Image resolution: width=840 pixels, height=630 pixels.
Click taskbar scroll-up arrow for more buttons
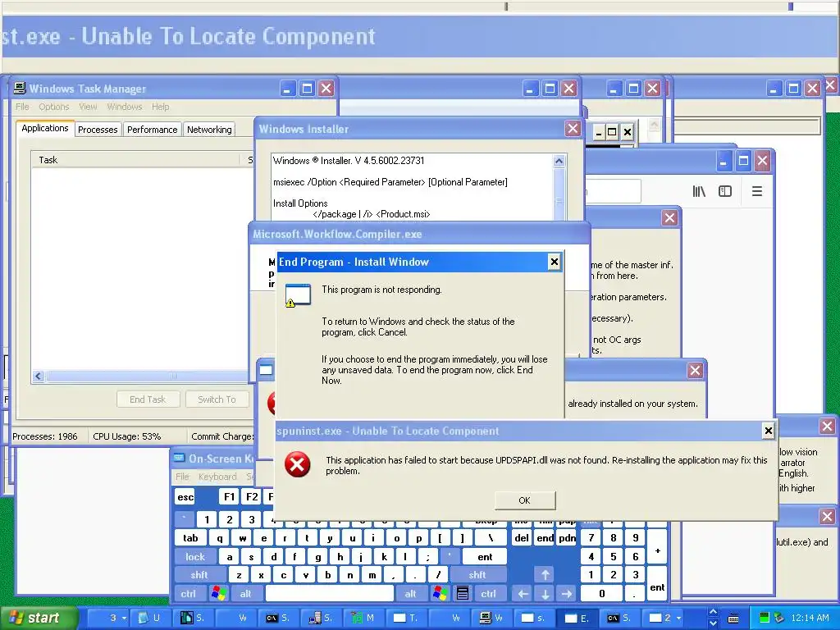[x=713, y=612]
